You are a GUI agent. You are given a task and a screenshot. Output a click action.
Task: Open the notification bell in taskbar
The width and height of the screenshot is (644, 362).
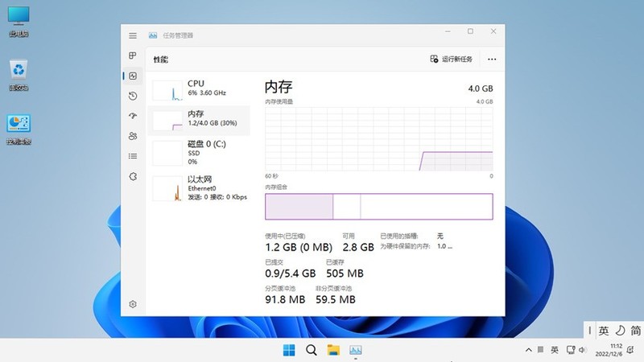point(630,350)
